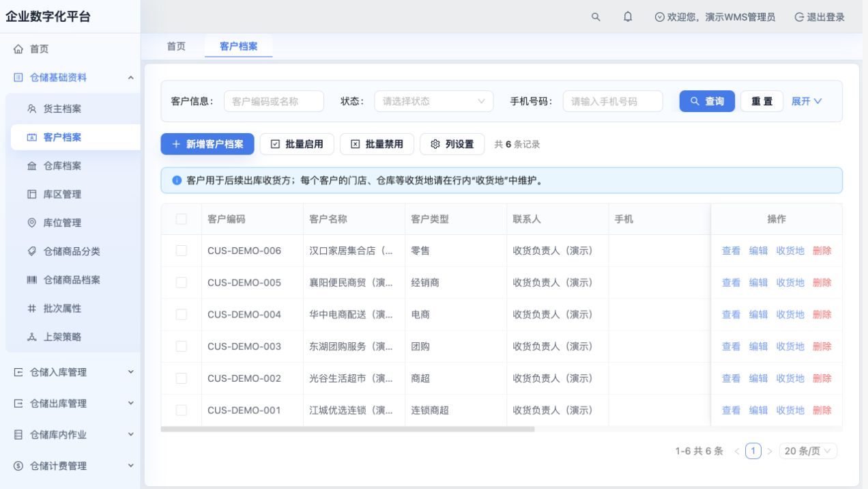
Task: Check the row CUS-DEMO-005
Action: point(181,283)
